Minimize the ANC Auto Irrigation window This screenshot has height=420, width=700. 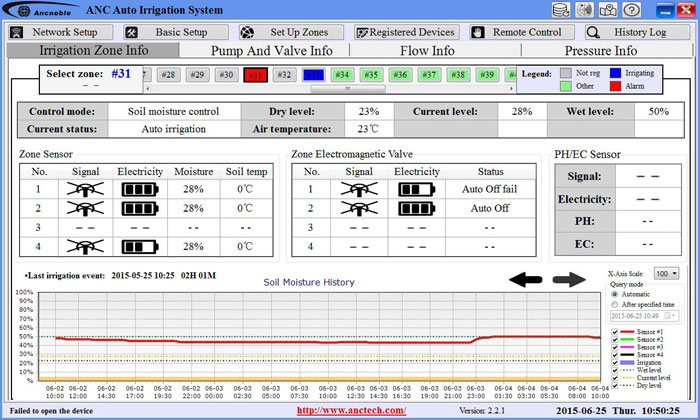[x=665, y=10]
